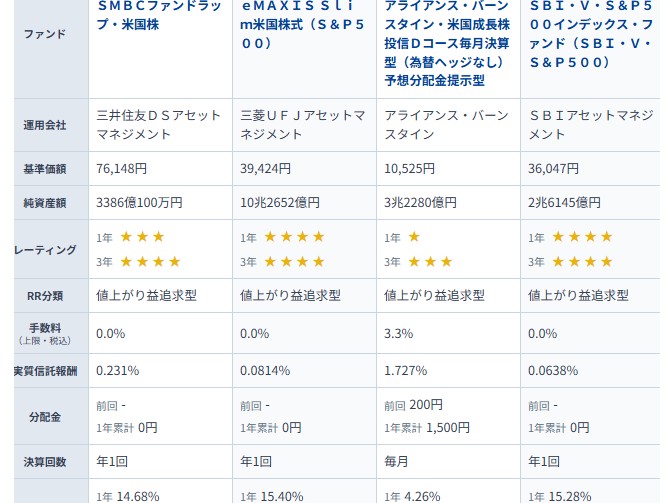Click the 0.0638% trust fee value
Viewport: 667px width, 503px height.
(553, 371)
